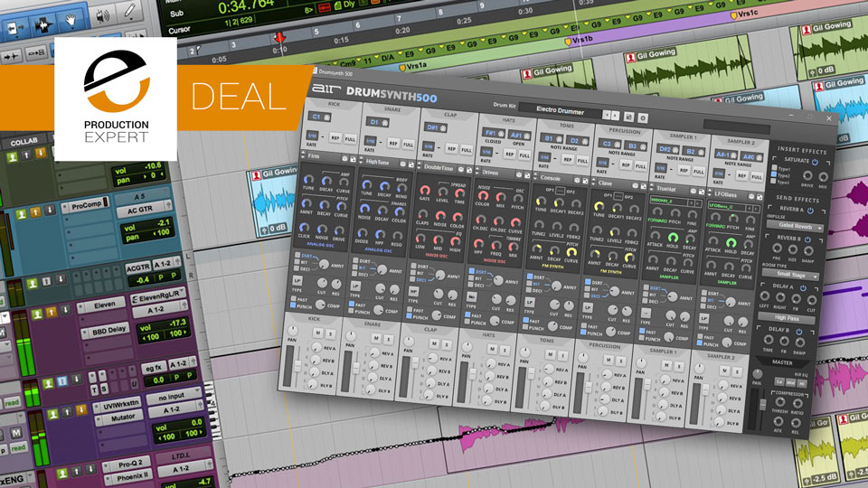The height and width of the screenshot is (488, 868).
Task: Save the current Drum Kit
Action: (629, 117)
